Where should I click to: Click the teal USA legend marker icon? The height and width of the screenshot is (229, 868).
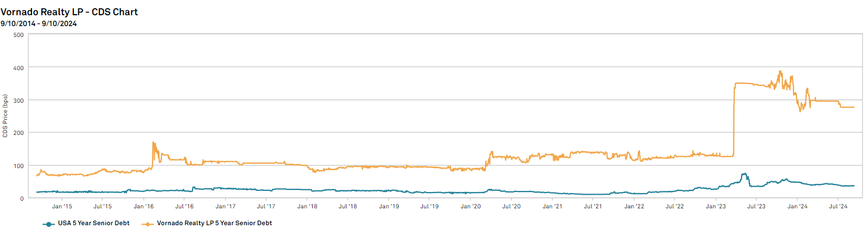coord(49,224)
